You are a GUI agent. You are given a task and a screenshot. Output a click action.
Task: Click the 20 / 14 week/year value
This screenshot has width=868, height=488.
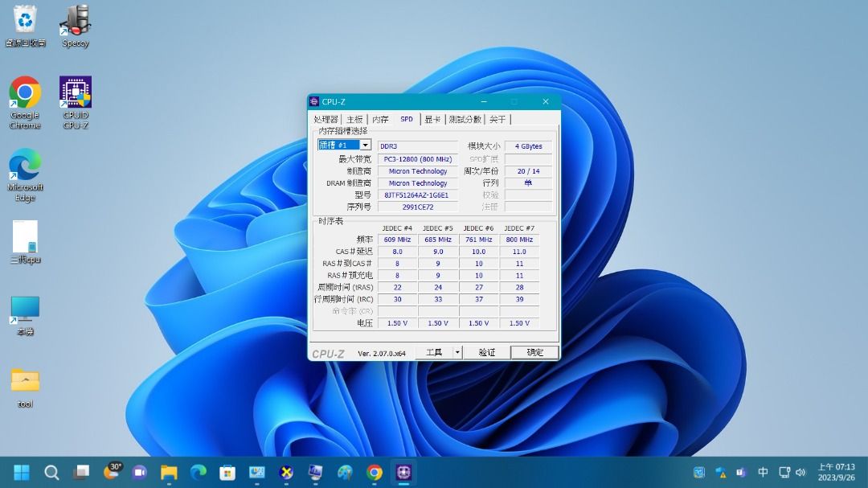coord(528,171)
